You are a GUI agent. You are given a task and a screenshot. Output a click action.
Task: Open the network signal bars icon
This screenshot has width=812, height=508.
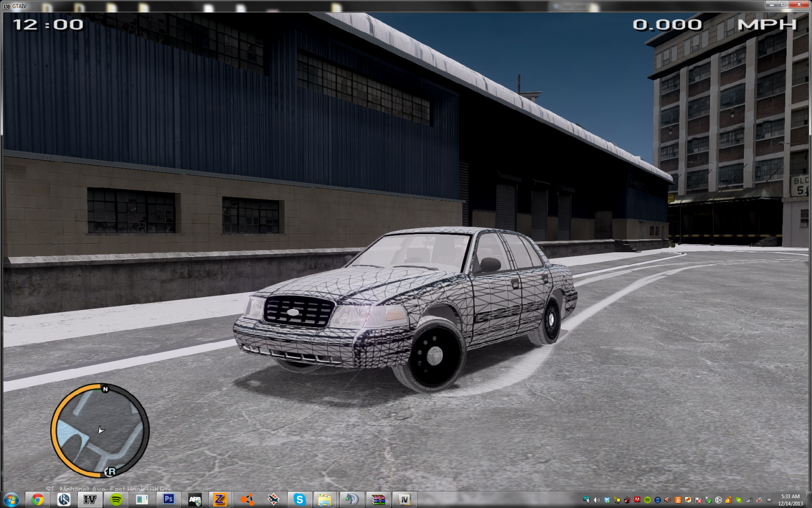749,500
